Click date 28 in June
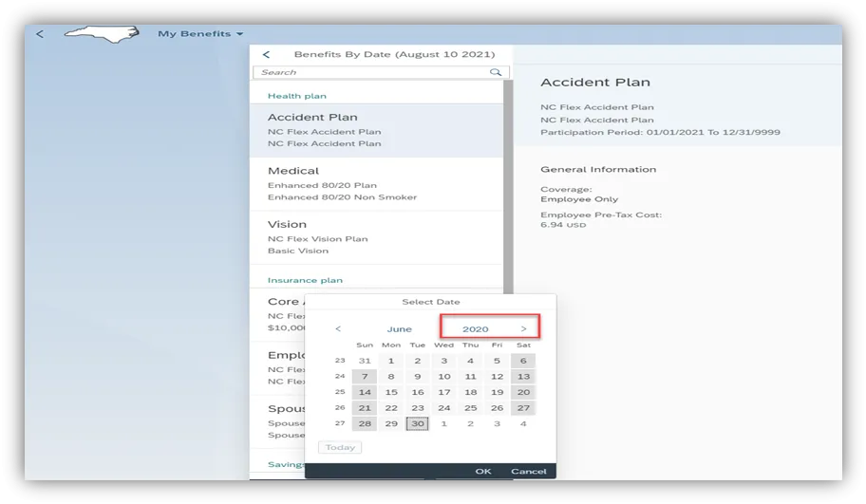This screenshot has width=866, height=504. (x=365, y=423)
